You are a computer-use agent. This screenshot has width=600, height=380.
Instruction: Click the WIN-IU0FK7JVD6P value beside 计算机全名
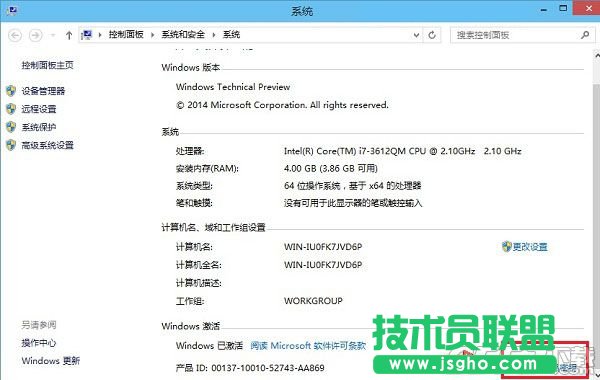(323, 265)
